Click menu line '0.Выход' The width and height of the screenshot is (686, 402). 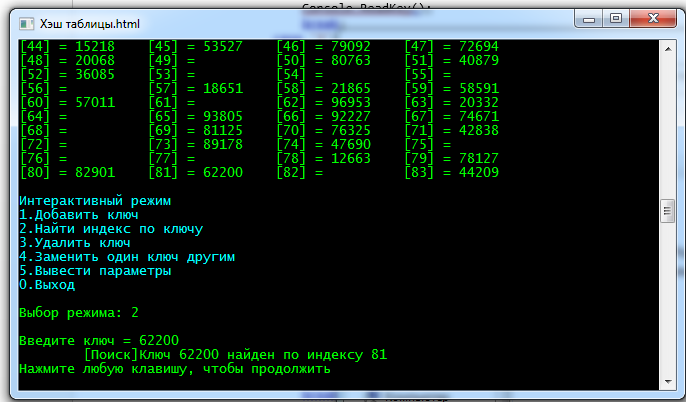(x=47, y=285)
